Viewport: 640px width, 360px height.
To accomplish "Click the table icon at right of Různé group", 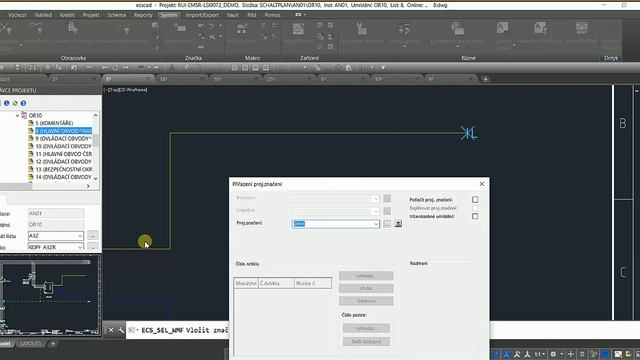I will pos(582,28).
